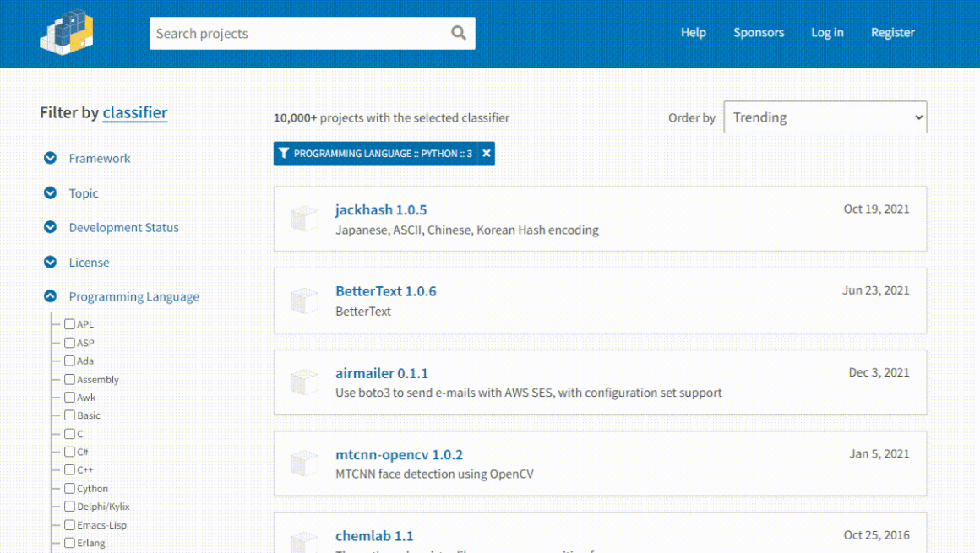Viewport: 980px width, 553px height.
Task: Collapse the Programming Language filter section
Action: 51,296
